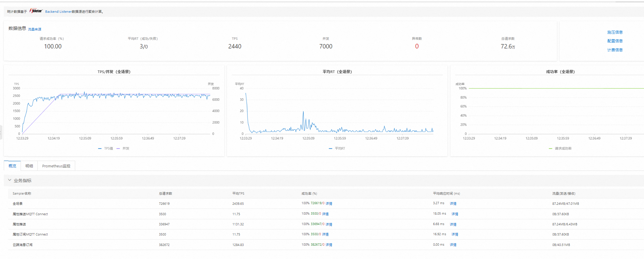Image resolution: width=644 pixels, height=259 pixels.
Task: Open the 明细 tab
Action: (x=29, y=166)
